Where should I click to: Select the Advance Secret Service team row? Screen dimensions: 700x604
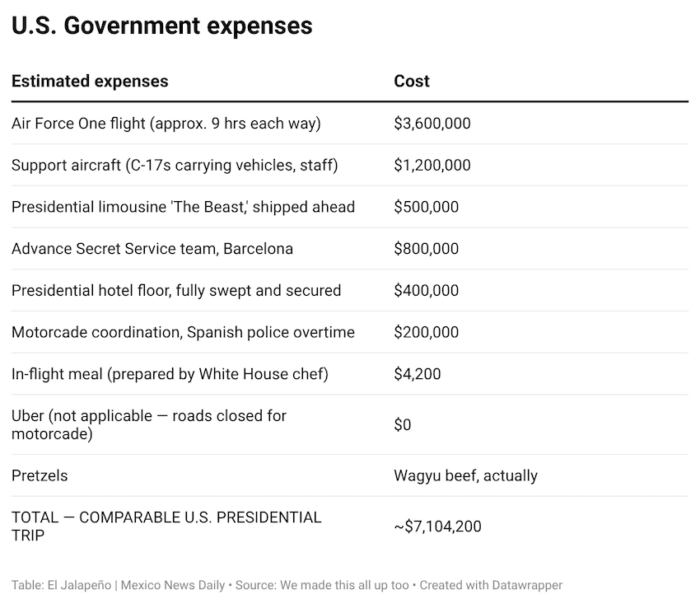[152, 249]
